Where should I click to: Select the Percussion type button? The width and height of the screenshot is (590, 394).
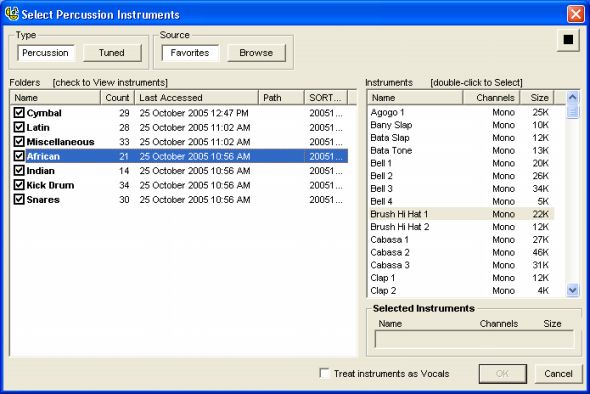coord(45,53)
